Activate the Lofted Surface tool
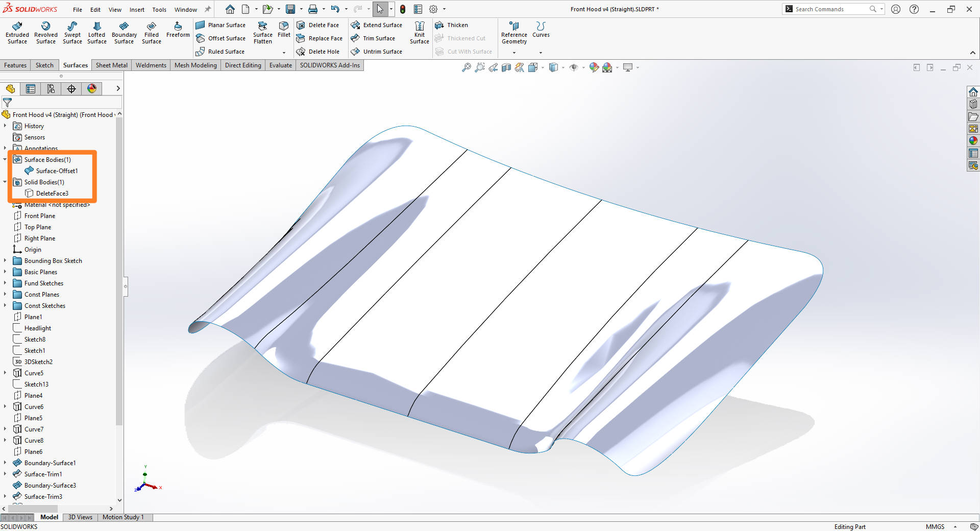The height and width of the screenshot is (531, 980). pyautogui.click(x=96, y=33)
